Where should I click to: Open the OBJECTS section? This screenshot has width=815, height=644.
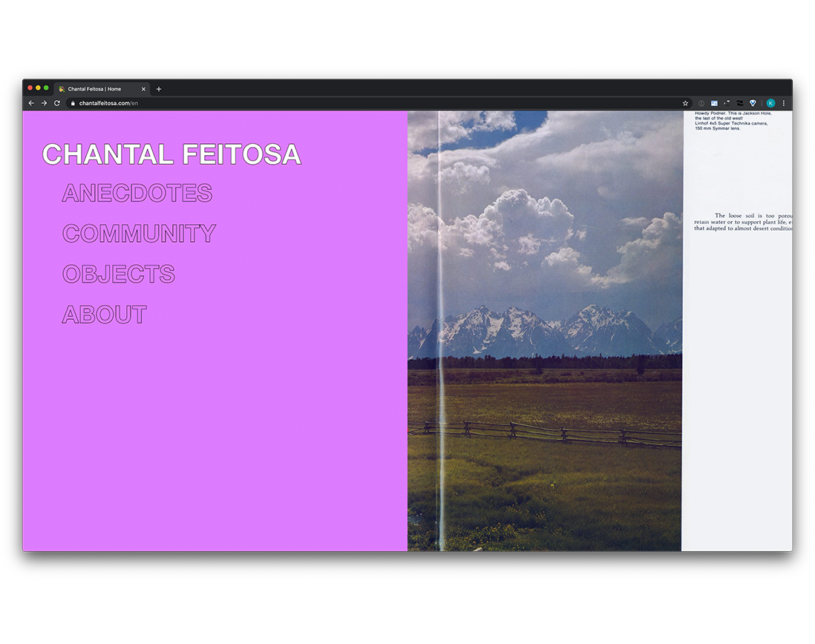pyautogui.click(x=119, y=275)
